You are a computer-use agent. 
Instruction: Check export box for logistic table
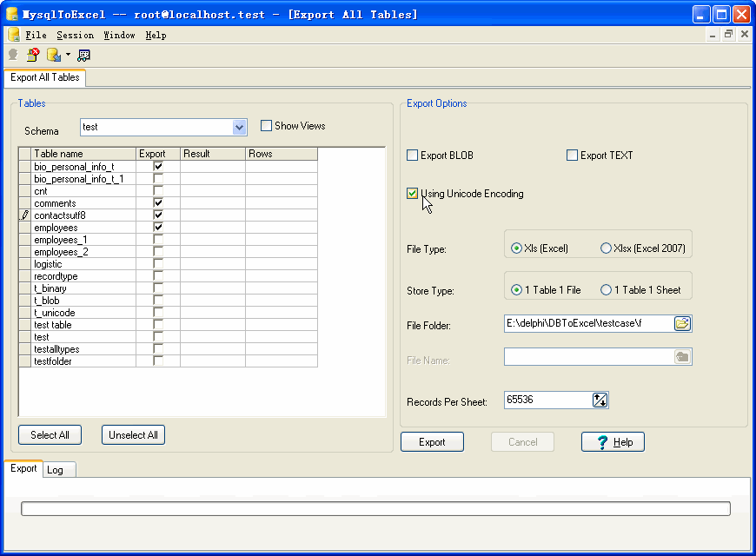pyautogui.click(x=158, y=264)
